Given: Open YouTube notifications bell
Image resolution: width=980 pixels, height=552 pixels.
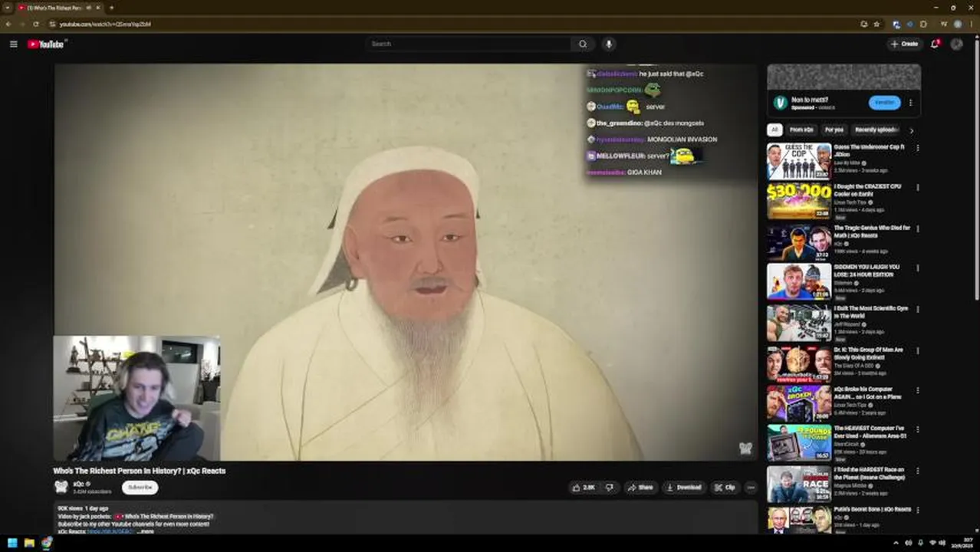Looking at the screenshot, I should pos(935,44).
